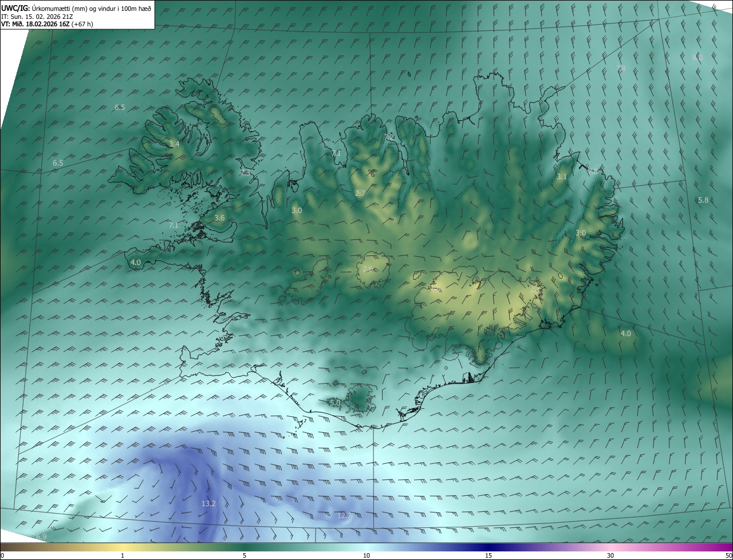
Task: Click the UWC/IG title text
Action: tap(15, 8)
